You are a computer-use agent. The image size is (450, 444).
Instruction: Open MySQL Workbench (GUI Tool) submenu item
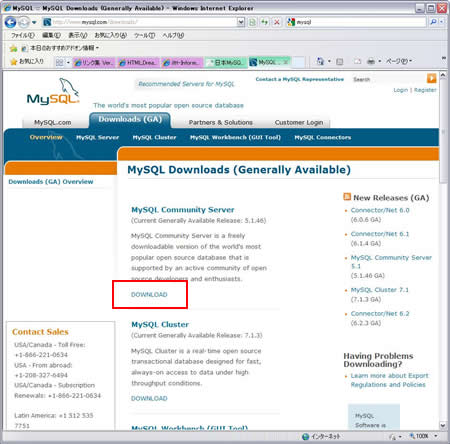235,137
